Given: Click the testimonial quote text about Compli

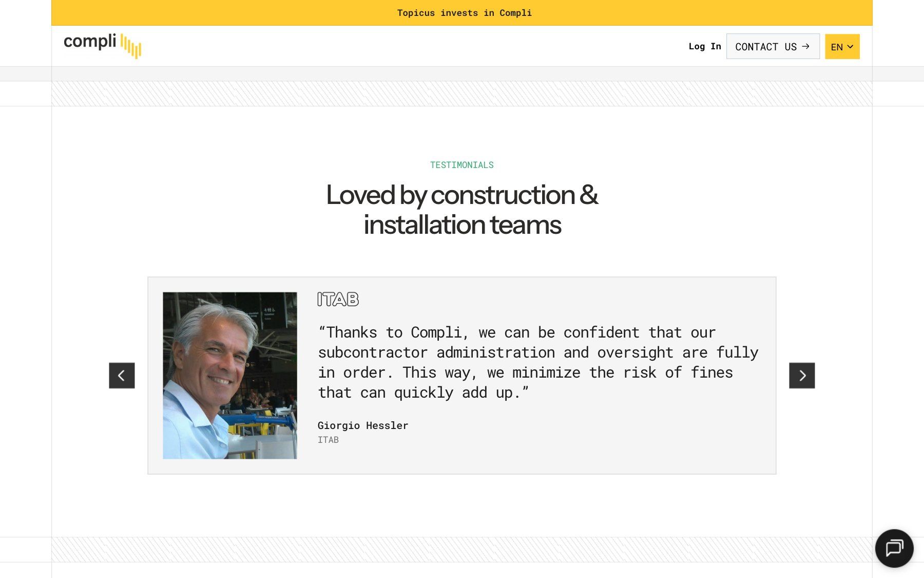Looking at the screenshot, I should pos(538,363).
